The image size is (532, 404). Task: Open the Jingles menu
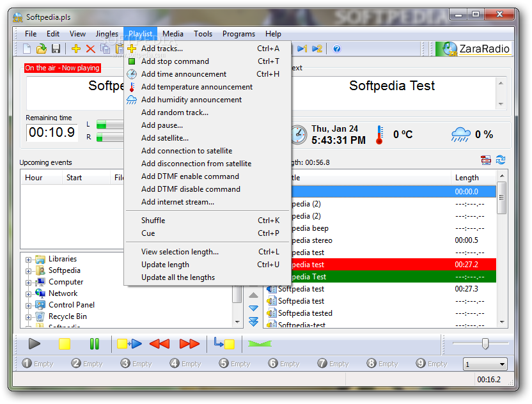pos(107,34)
